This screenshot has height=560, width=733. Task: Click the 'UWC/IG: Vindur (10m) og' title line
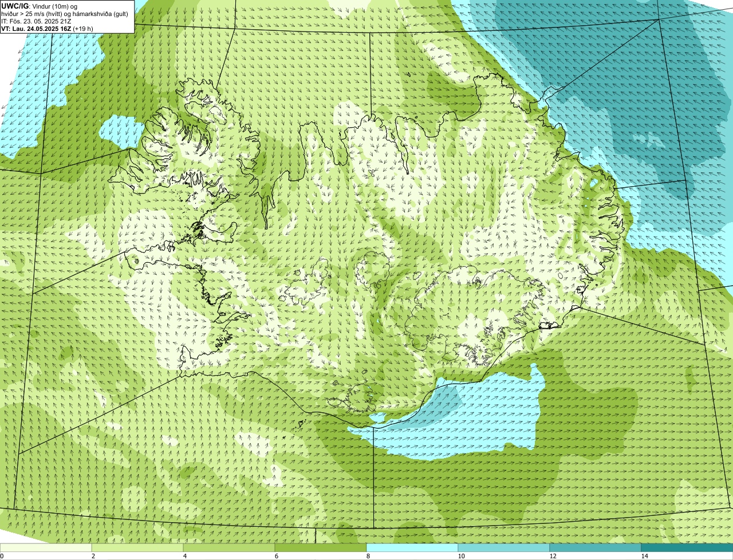coord(40,6)
